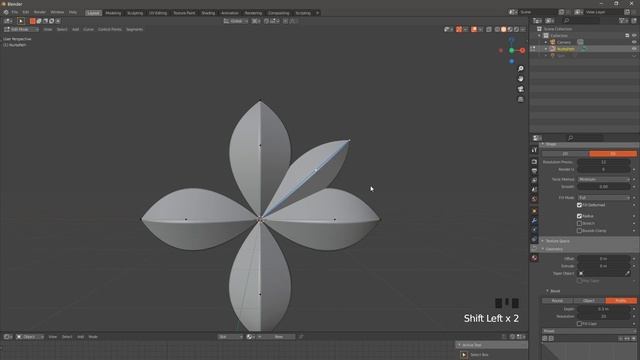
Task: Open the Curve menu in viewport header
Action: point(88,29)
